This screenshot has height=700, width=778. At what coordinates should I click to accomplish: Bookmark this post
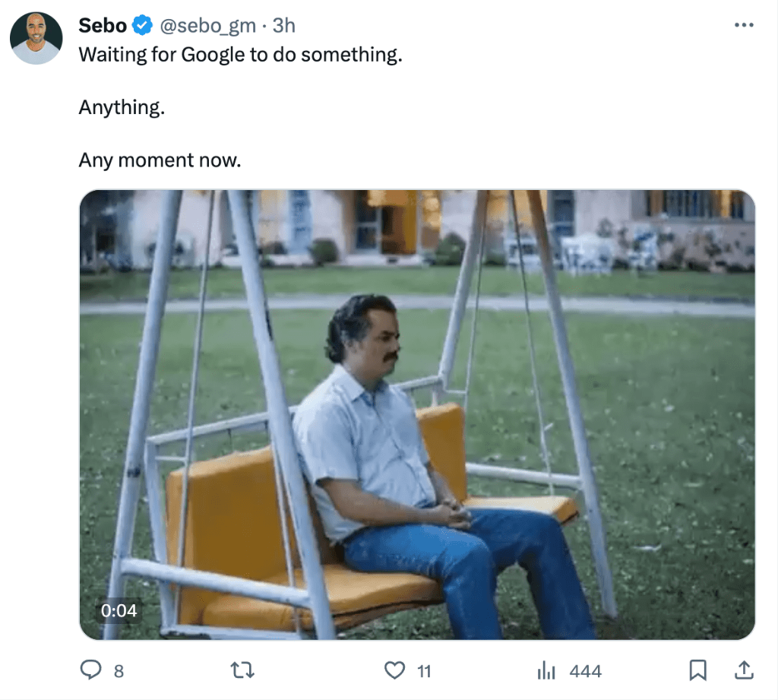click(x=697, y=670)
